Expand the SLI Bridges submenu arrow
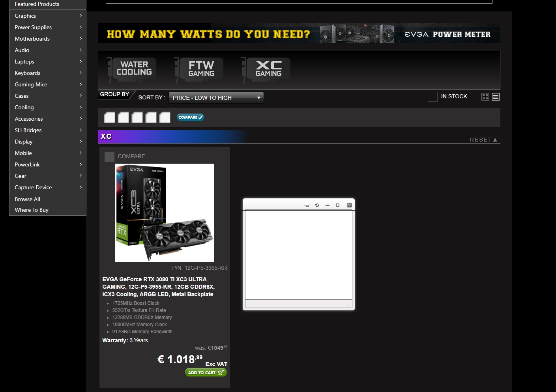 [80, 130]
